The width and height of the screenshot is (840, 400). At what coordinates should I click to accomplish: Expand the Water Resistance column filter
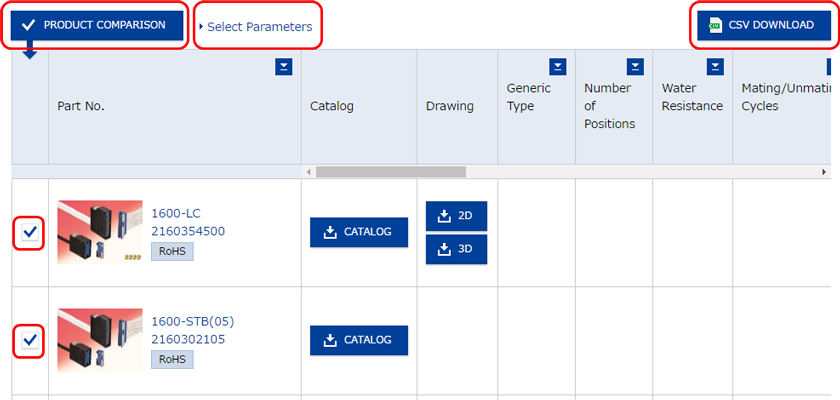pos(715,67)
